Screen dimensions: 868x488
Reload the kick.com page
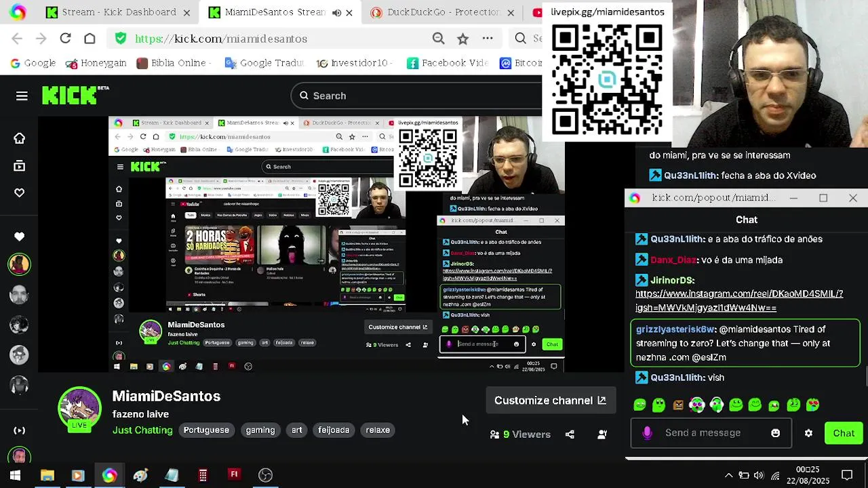pyautogui.click(x=65, y=39)
